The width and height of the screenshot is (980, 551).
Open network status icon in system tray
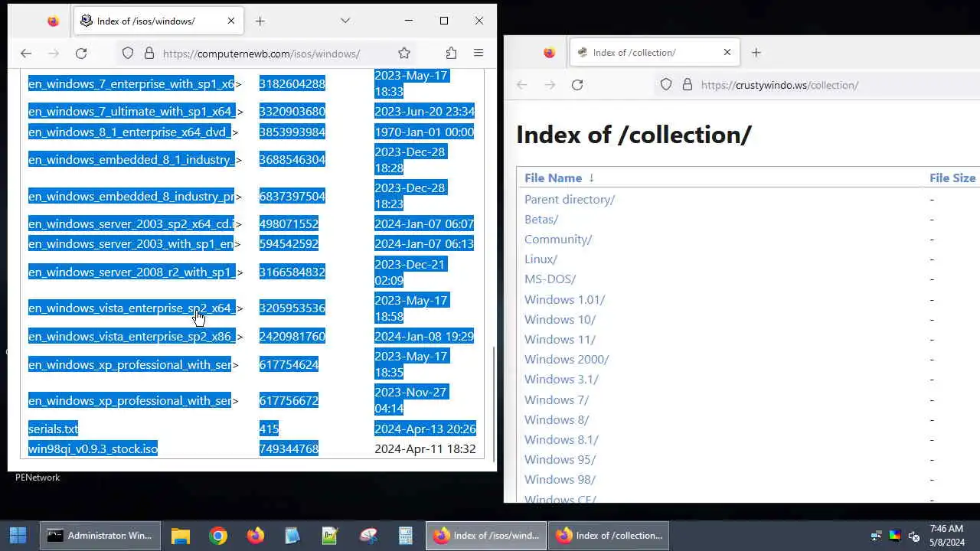pos(877,536)
